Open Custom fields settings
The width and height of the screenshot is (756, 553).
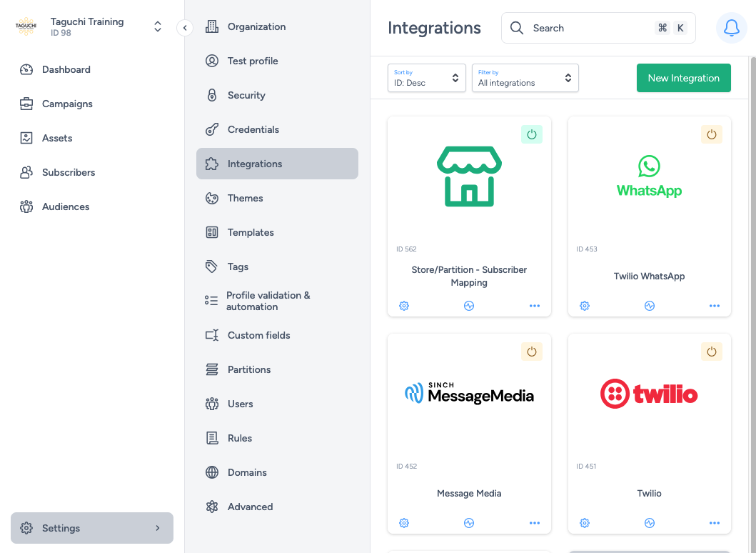click(x=277, y=335)
